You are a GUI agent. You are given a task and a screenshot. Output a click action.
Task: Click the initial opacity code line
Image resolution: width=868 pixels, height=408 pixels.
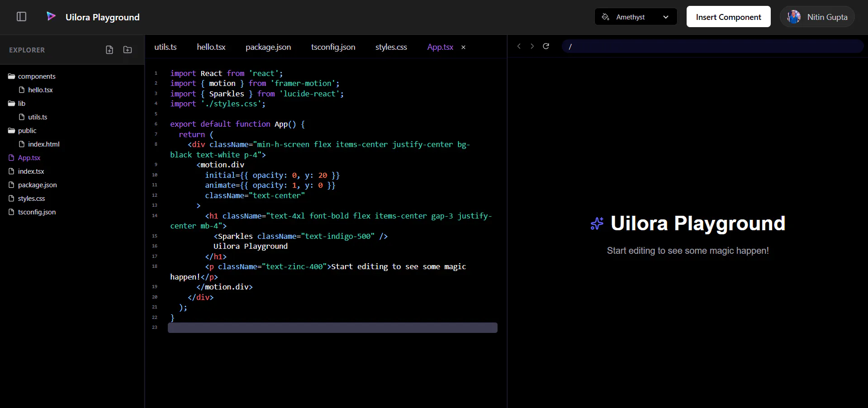272,175
